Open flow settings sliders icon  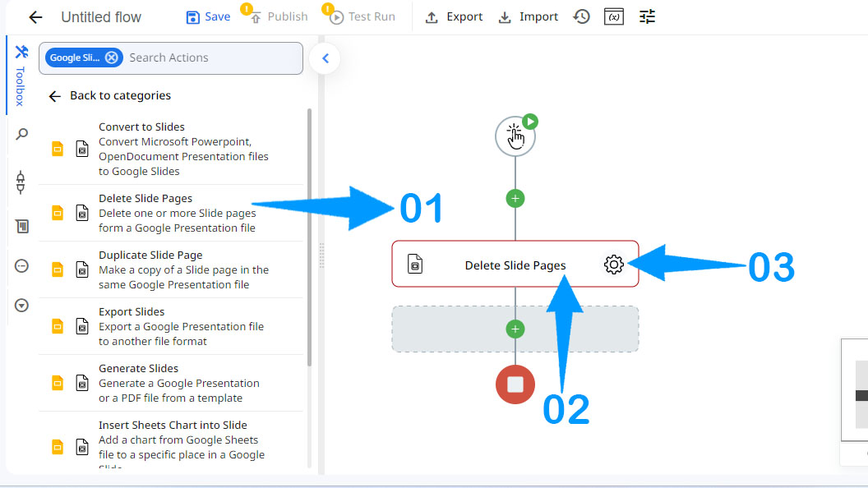(x=647, y=16)
